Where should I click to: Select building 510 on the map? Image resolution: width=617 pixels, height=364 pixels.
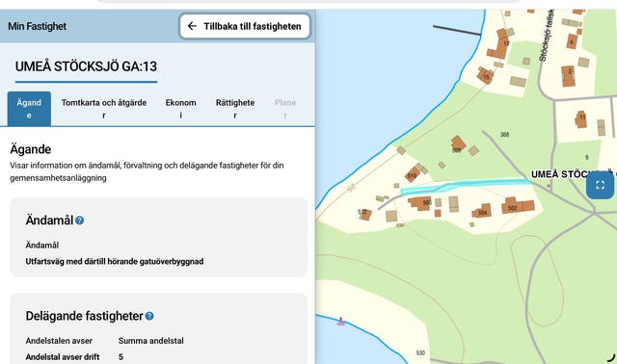point(413,173)
